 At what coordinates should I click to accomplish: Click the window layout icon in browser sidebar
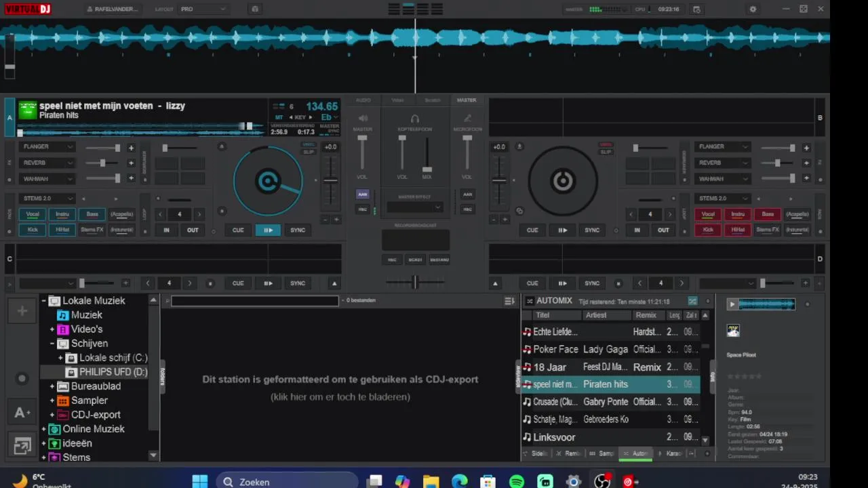pos(22,446)
